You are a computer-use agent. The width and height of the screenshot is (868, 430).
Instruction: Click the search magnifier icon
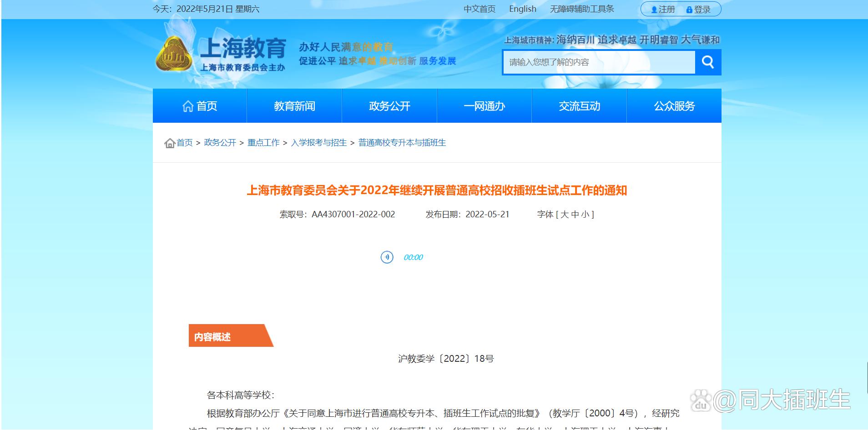(x=707, y=62)
